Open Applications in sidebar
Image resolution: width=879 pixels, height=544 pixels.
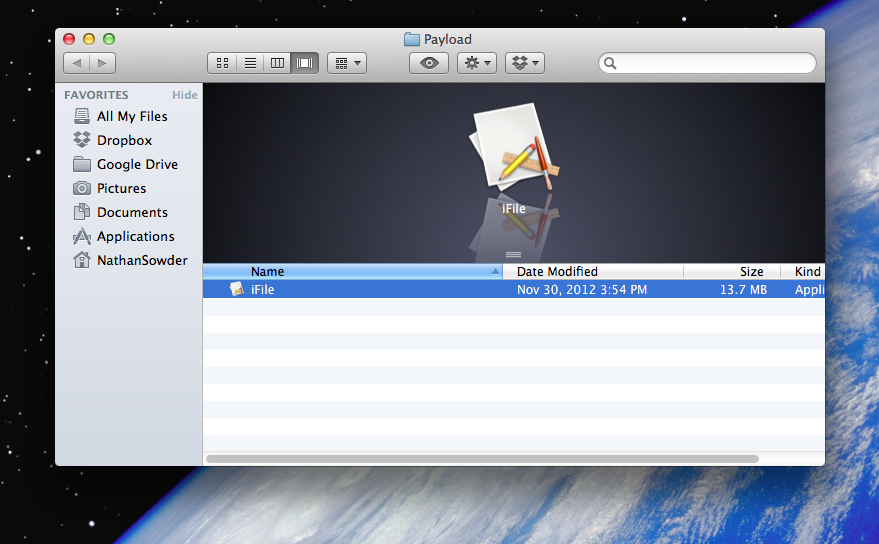click(x=136, y=237)
